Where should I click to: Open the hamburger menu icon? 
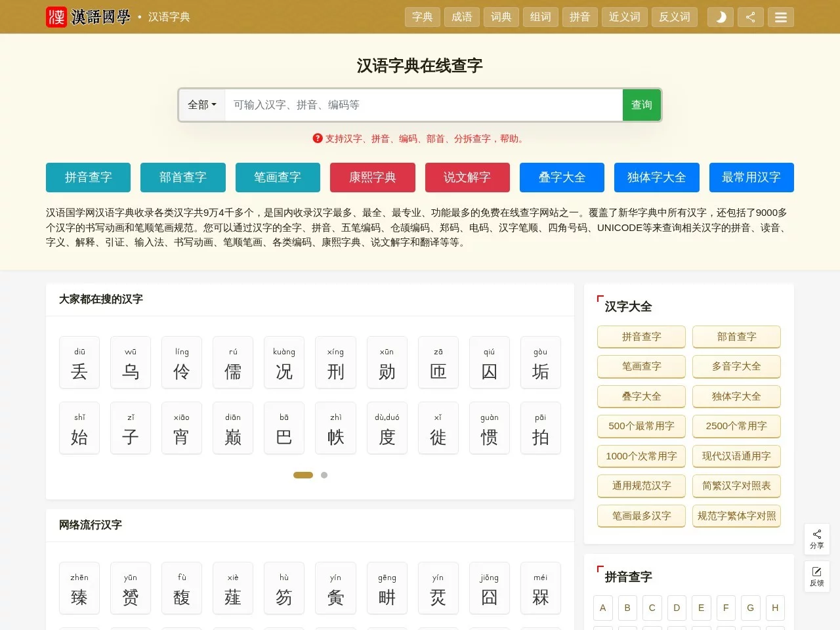tap(781, 17)
